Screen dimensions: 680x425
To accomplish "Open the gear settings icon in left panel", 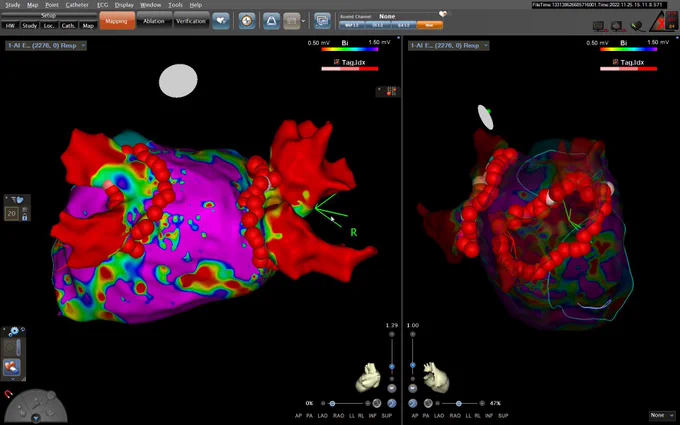I will pos(14,331).
